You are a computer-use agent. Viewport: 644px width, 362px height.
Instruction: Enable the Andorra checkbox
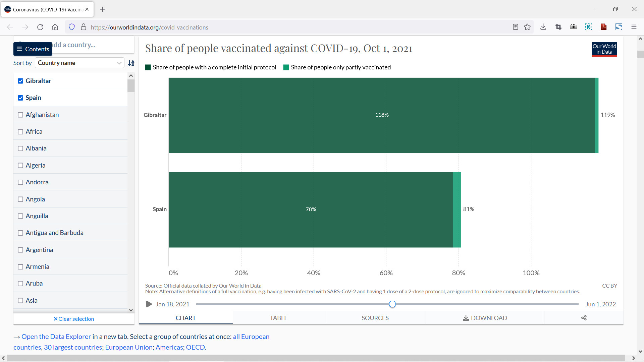[x=20, y=182]
